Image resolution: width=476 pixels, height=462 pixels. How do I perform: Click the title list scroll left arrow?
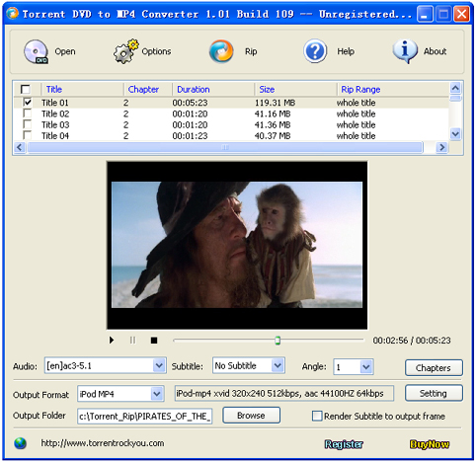click(20, 147)
